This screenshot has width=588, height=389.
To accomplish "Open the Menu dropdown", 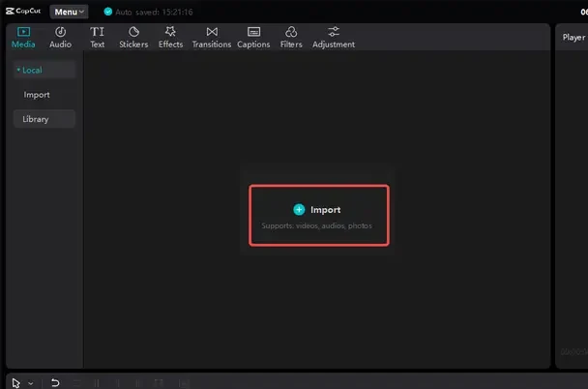I will pos(69,12).
